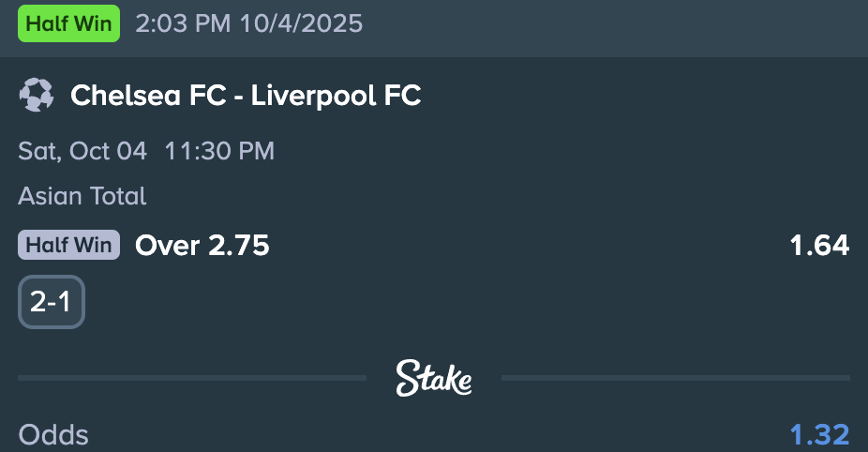868x452 pixels.
Task: Click the Sat, Oct 04 match date
Action: [82, 151]
